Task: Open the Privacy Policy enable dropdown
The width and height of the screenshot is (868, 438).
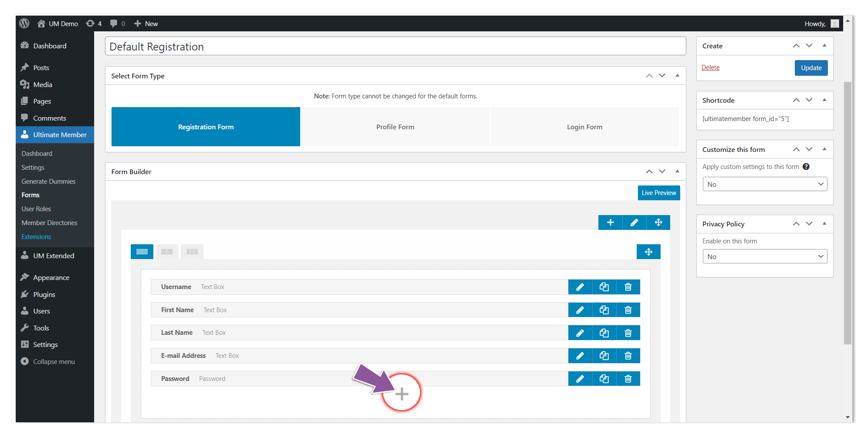Action: (765, 256)
